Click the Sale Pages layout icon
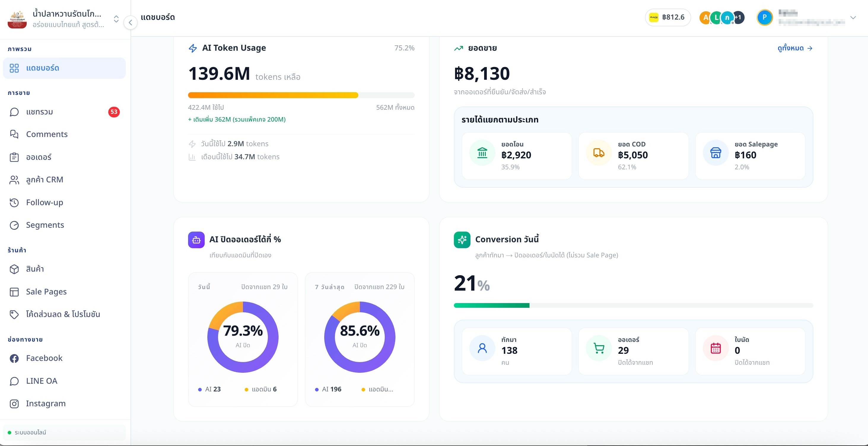 coord(14,292)
